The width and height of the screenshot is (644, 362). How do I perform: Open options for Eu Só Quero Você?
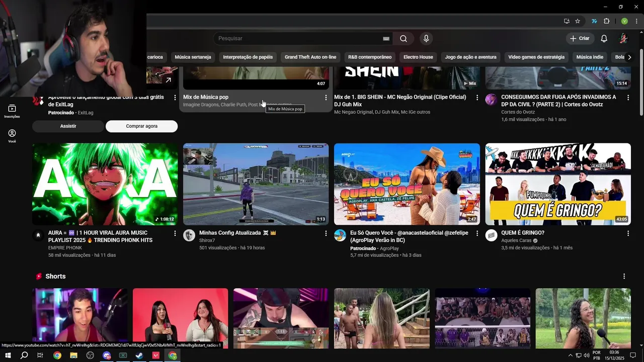click(x=477, y=233)
